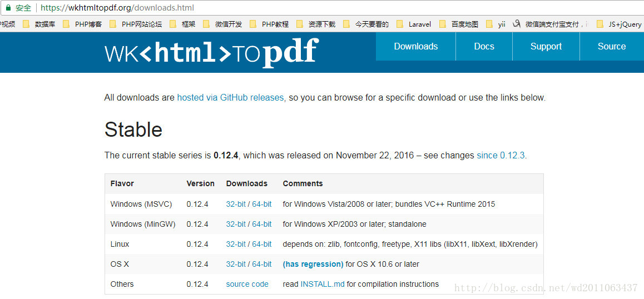Click the Flavor column header
644x299 pixels.
point(122,183)
